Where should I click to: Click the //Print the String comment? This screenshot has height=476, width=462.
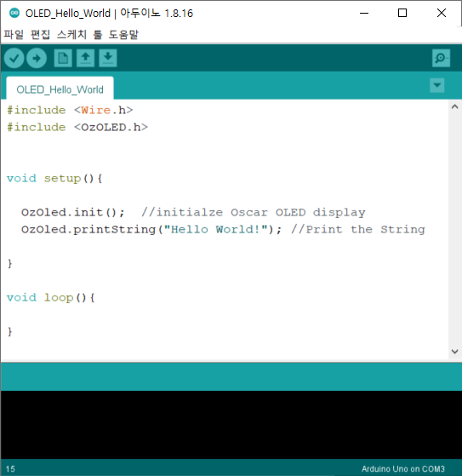[358, 230]
